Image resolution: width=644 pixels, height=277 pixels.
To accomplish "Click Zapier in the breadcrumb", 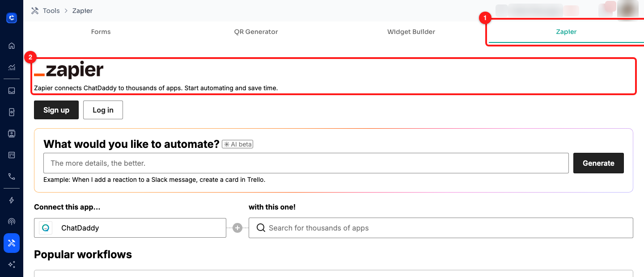I will point(83,11).
